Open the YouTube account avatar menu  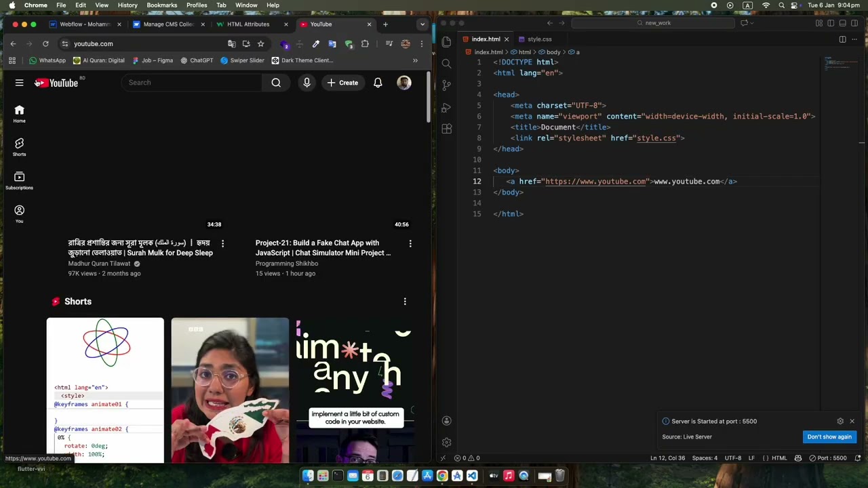pos(404,83)
